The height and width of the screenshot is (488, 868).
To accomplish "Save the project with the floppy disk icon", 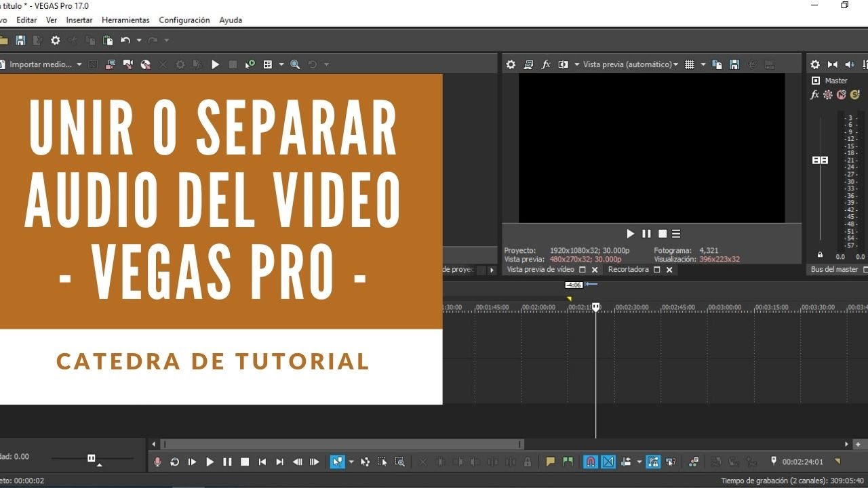I will (x=20, y=41).
